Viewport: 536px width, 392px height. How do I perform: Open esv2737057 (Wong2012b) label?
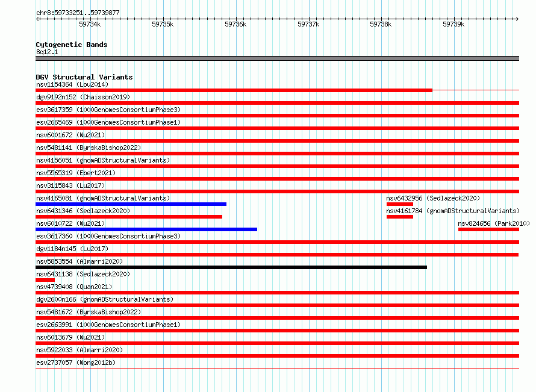tap(76, 362)
